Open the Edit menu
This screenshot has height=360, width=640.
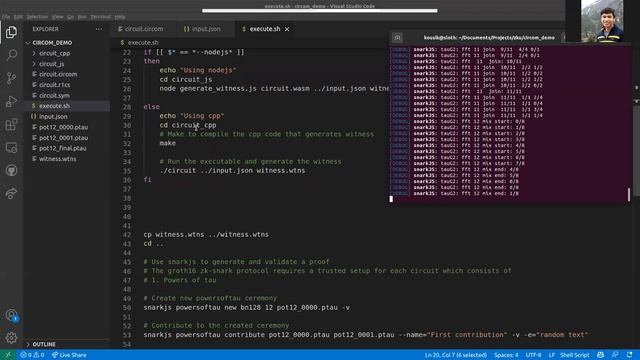(18, 17)
